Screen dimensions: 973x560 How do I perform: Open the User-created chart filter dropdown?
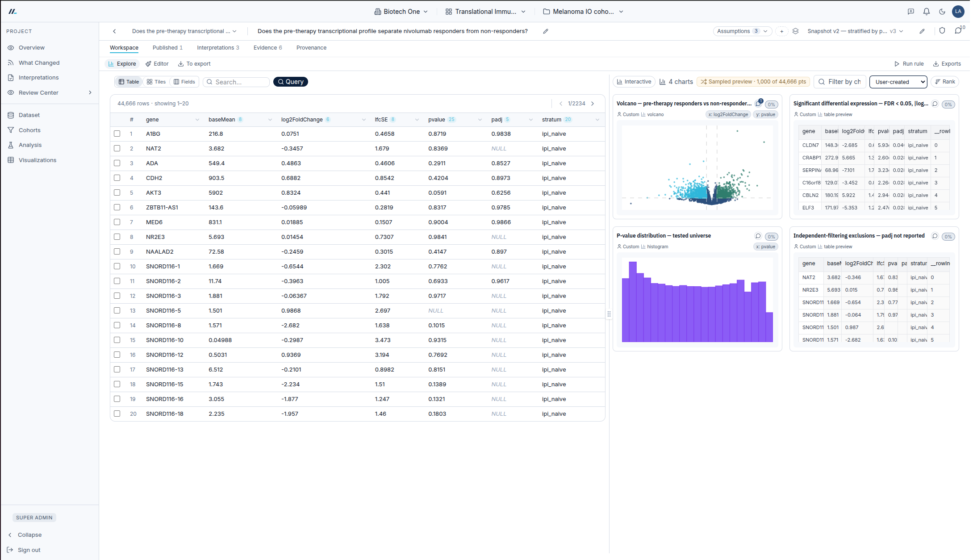coord(898,82)
